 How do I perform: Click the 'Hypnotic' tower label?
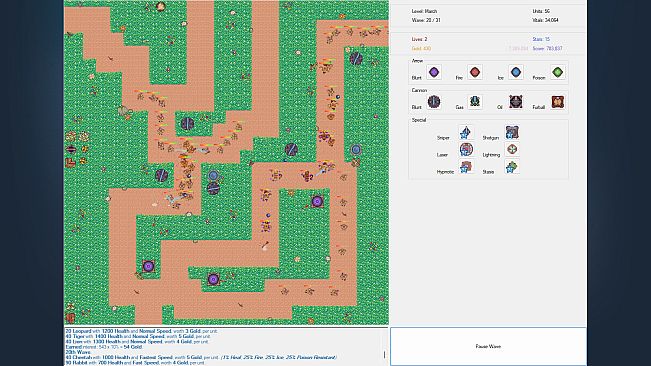(445, 172)
